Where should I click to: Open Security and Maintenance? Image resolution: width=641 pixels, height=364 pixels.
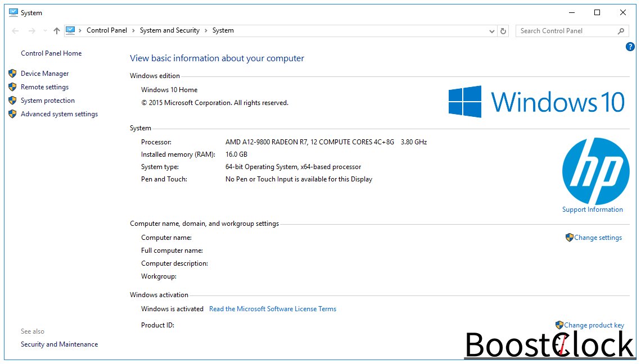coord(59,344)
